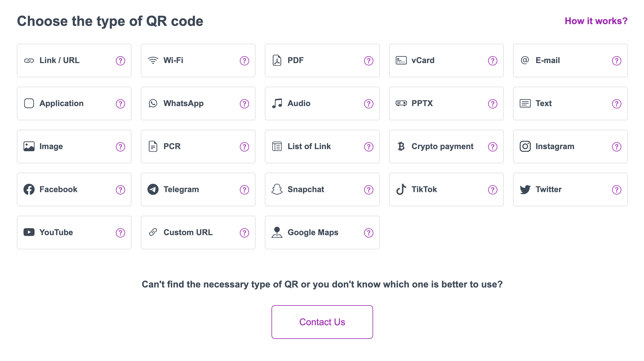This screenshot has height=361, width=644.
Task: Show the help info for Twitter
Action: (617, 190)
